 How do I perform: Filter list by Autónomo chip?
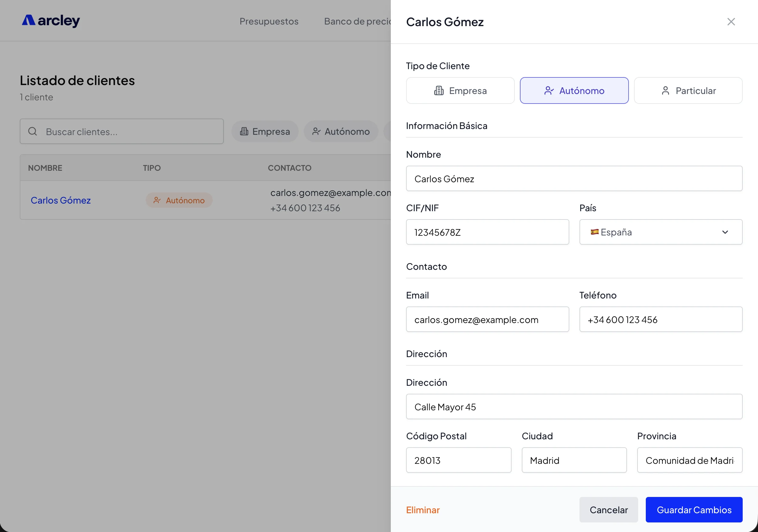point(341,131)
